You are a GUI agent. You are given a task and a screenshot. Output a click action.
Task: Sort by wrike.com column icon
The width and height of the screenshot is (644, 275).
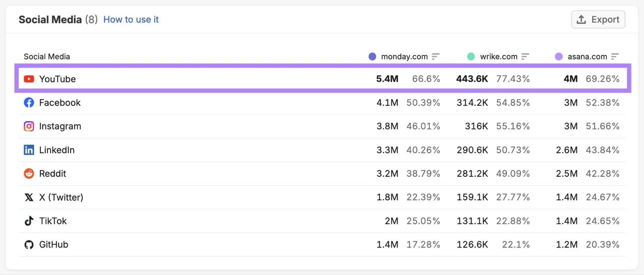click(525, 57)
